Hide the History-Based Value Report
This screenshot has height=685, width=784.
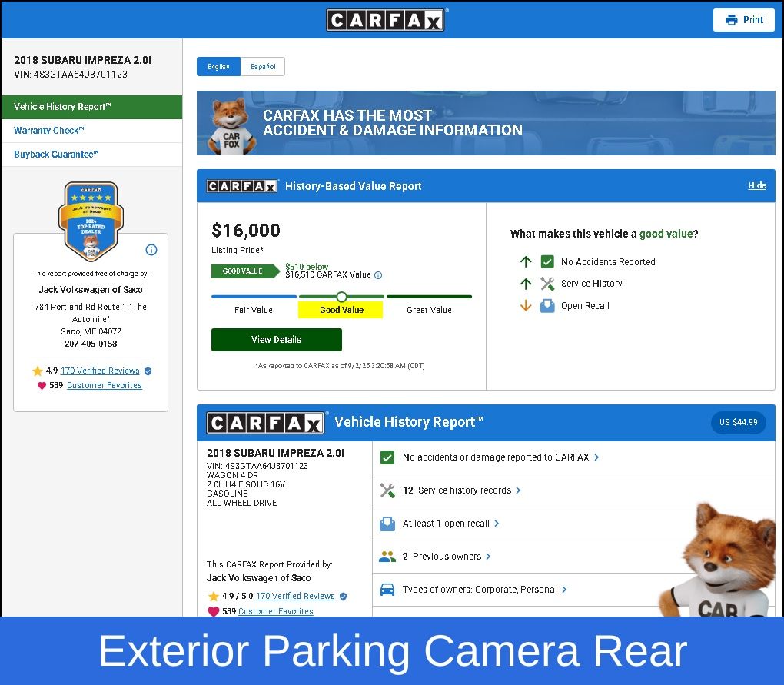coord(757,185)
